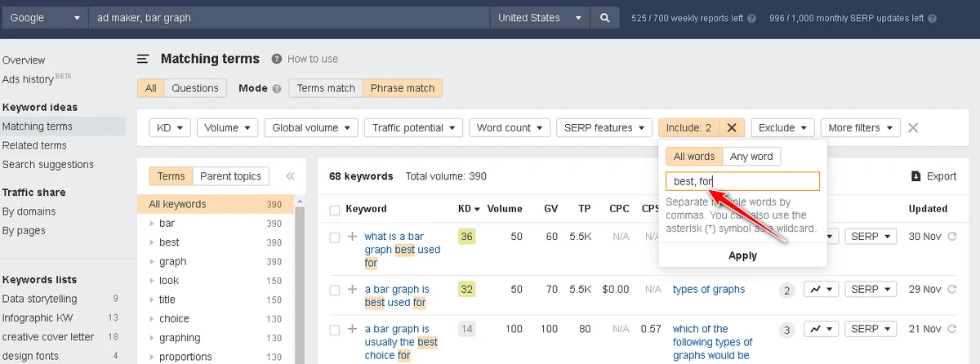Screen dimensions: 980x364
Task: Select the All words option
Action: pyautogui.click(x=694, y=156)
